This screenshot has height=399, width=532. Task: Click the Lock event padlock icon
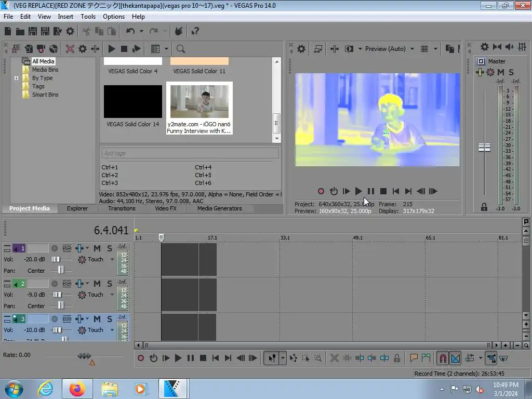pos(396,358)
